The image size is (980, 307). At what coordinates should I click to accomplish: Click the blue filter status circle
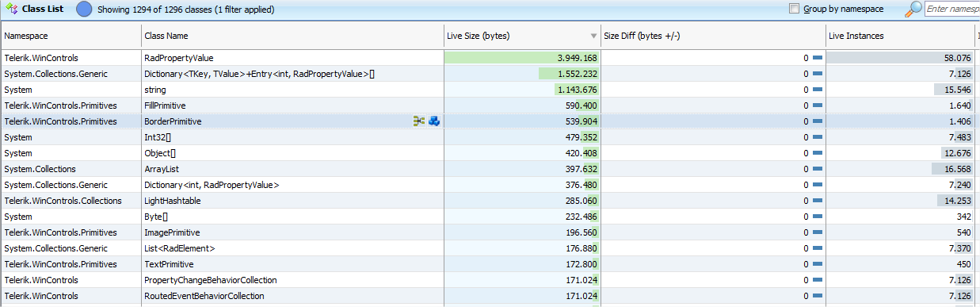[x=84, y=10]
